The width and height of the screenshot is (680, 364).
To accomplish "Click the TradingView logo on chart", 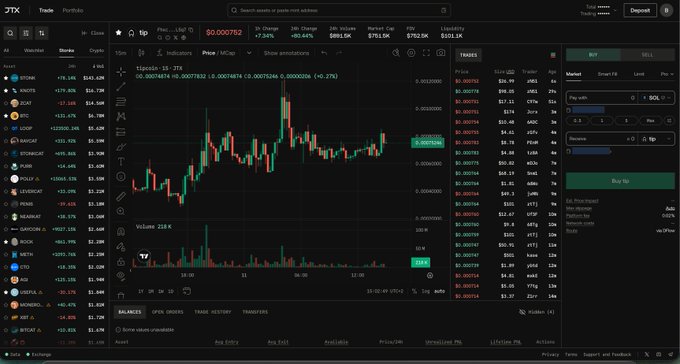I will tap(144, 256).
